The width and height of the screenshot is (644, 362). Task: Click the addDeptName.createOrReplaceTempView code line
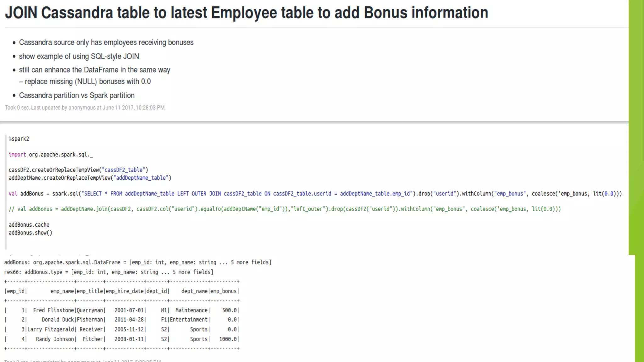coord(90,178)
